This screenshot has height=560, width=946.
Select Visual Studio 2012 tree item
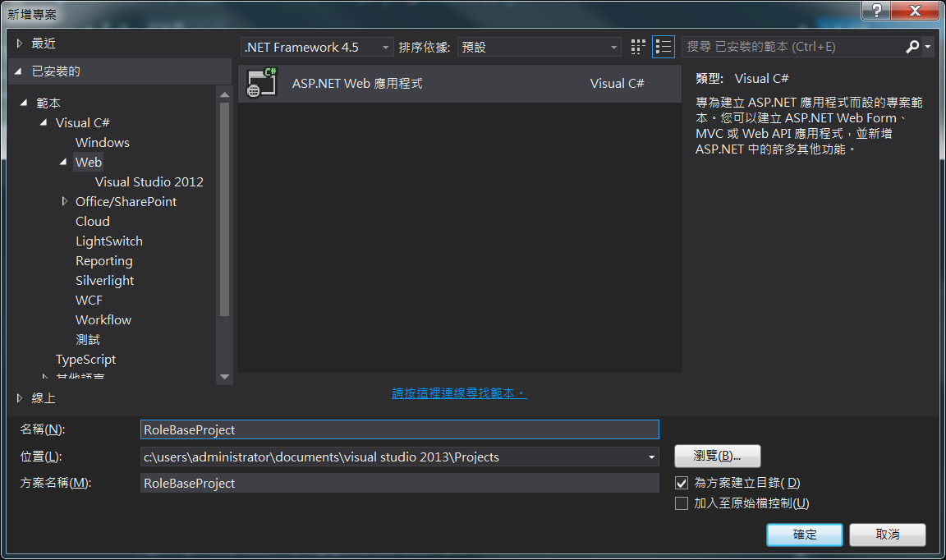(x=149, y=181)
